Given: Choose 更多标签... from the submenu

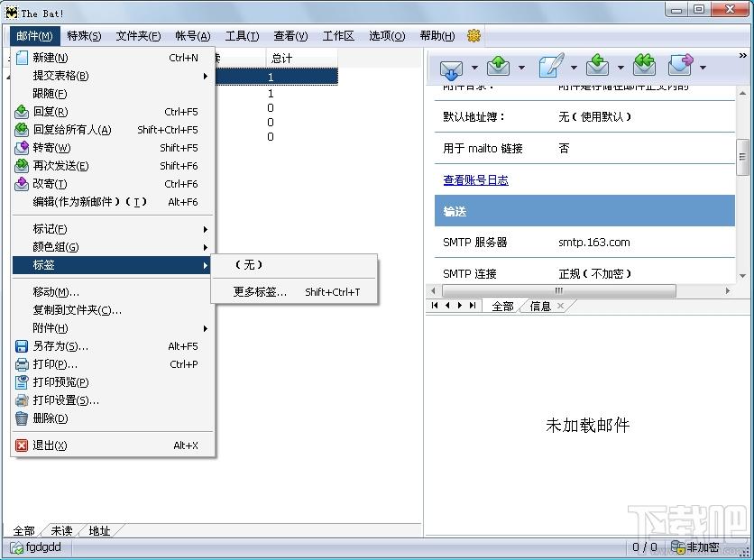Looking at the screenshot, I should click(x=260, y=292).
